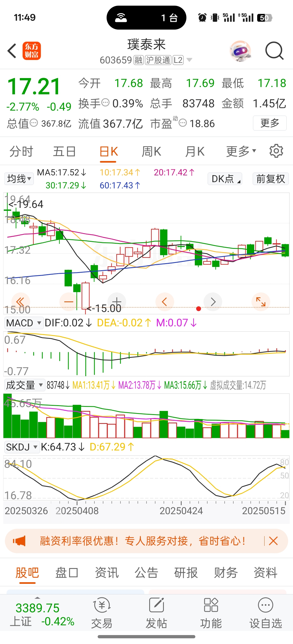Open 公告 tab
Viewport: 293px width, 644px height.
click(x=146, y=573)
